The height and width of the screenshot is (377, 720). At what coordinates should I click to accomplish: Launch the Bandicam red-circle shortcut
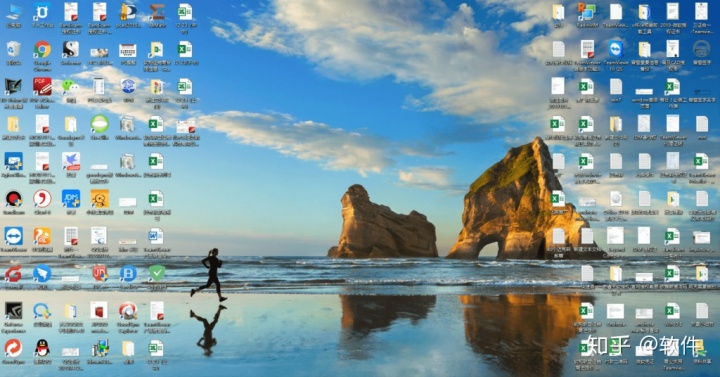pyautogui.click(x=13, y=199)
